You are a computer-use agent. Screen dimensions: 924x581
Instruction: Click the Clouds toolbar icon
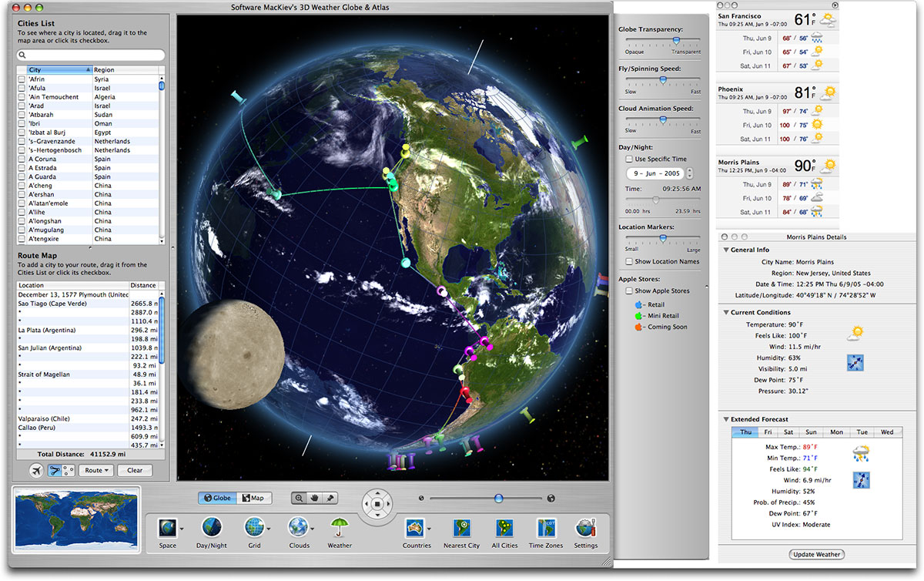tap(298, 528)
